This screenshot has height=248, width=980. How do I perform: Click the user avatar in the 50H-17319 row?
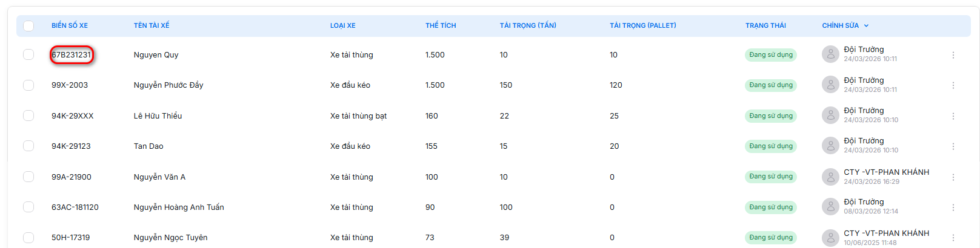[x=830, y=238]
